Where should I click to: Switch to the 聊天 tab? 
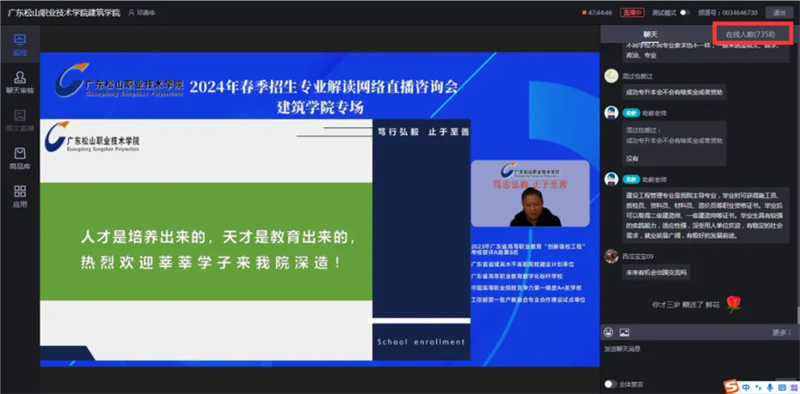coord(650,34)
